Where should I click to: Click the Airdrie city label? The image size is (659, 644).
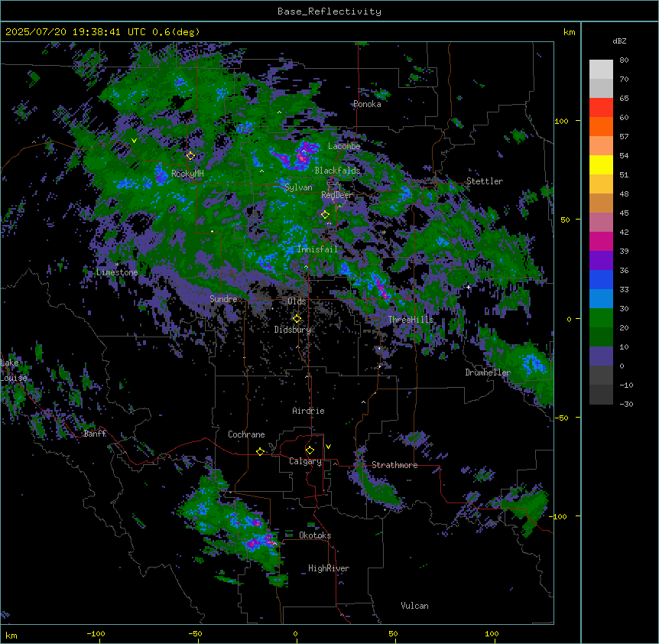point(309,411)
